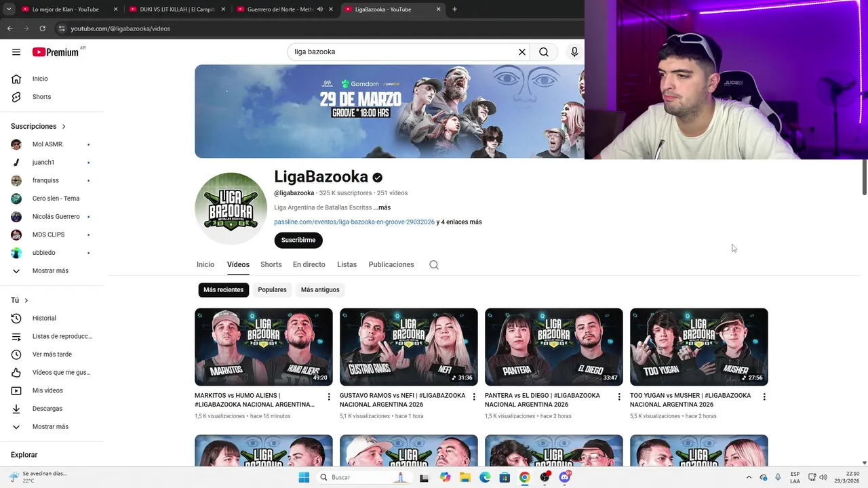Click the magnifier search button

tap(544, 52)
